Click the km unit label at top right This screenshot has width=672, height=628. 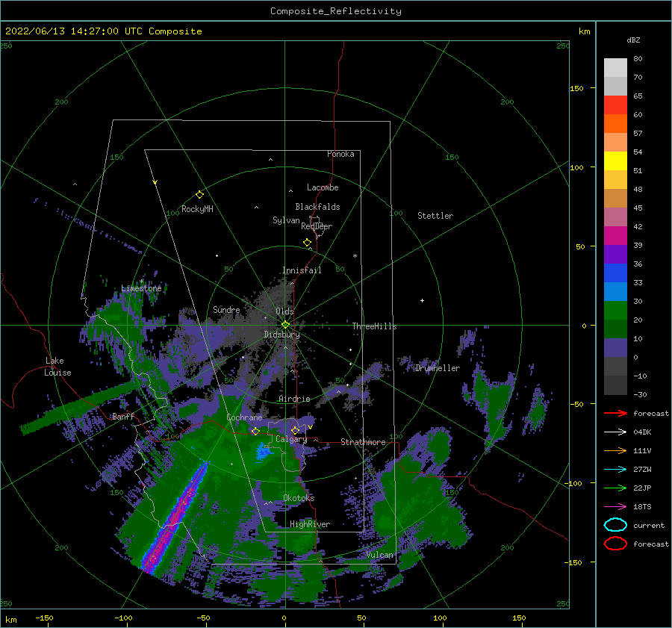[x=584, y=31]
